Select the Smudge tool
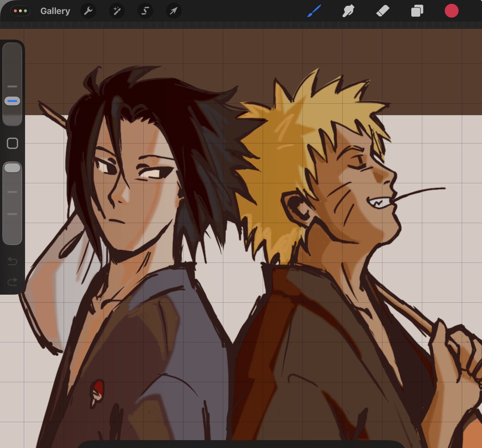 point(348,11)
